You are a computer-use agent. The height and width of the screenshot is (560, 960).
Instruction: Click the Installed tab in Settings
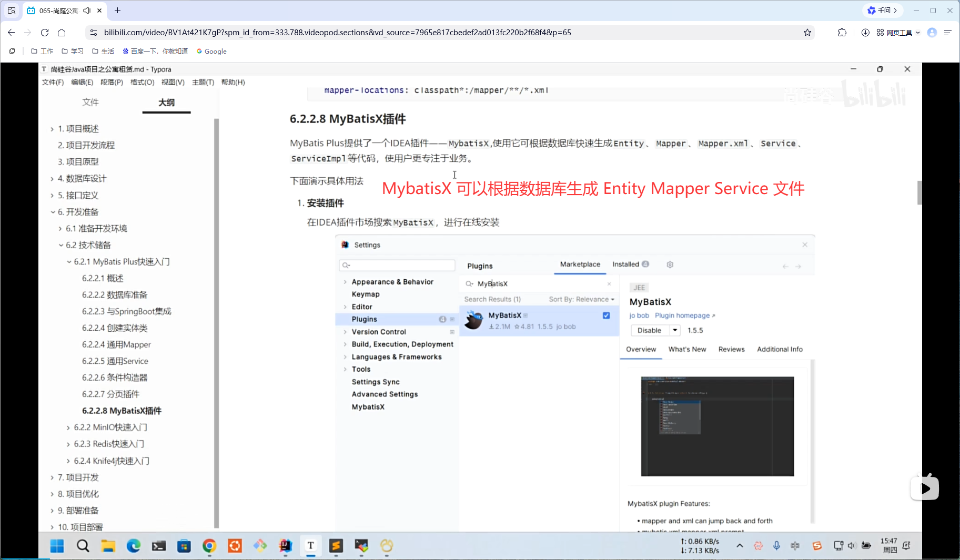630,264
